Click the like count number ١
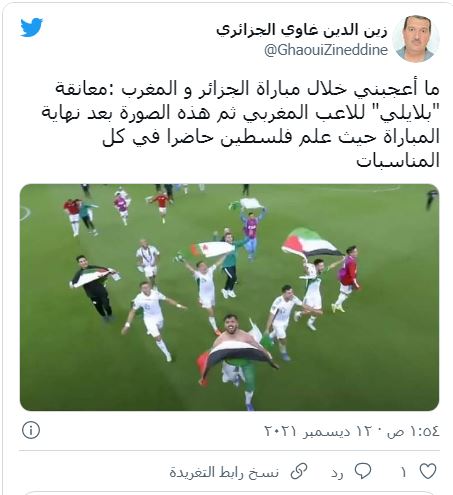The height and width of the screenshot is (495, 453). (403, 472)
